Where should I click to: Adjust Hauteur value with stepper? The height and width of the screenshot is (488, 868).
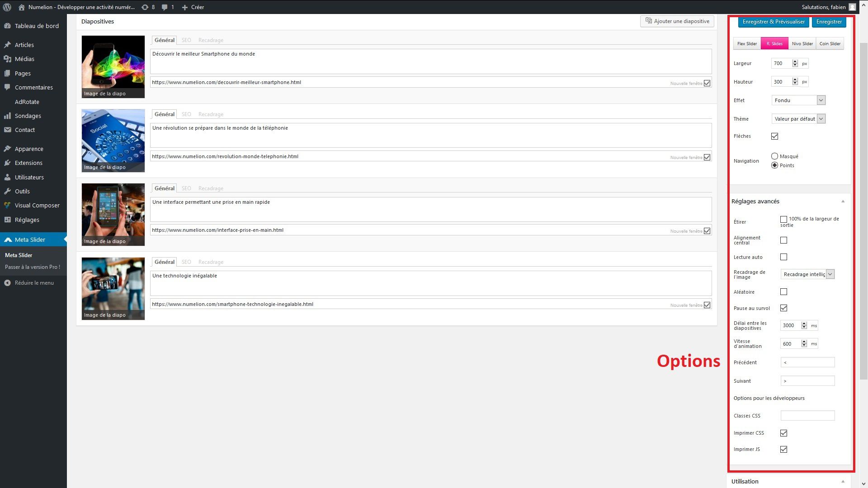pyautogui.click(x=795, y=82)
